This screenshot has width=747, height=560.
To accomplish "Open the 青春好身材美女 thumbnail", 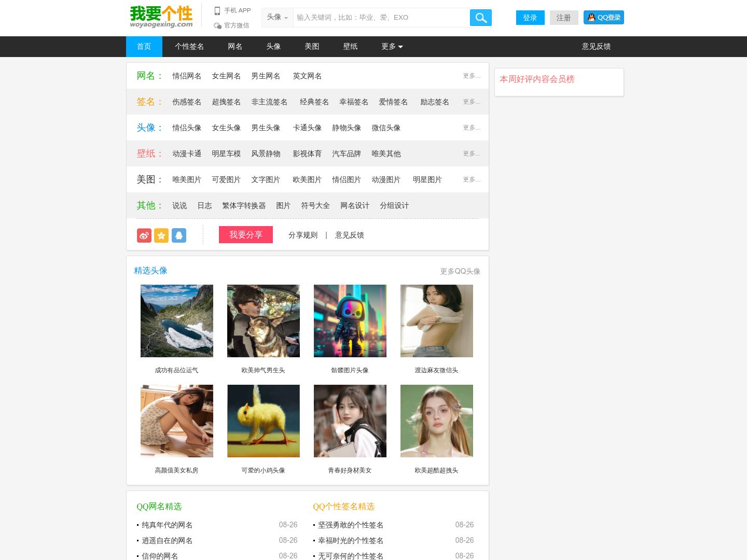I will coord(350,421).
